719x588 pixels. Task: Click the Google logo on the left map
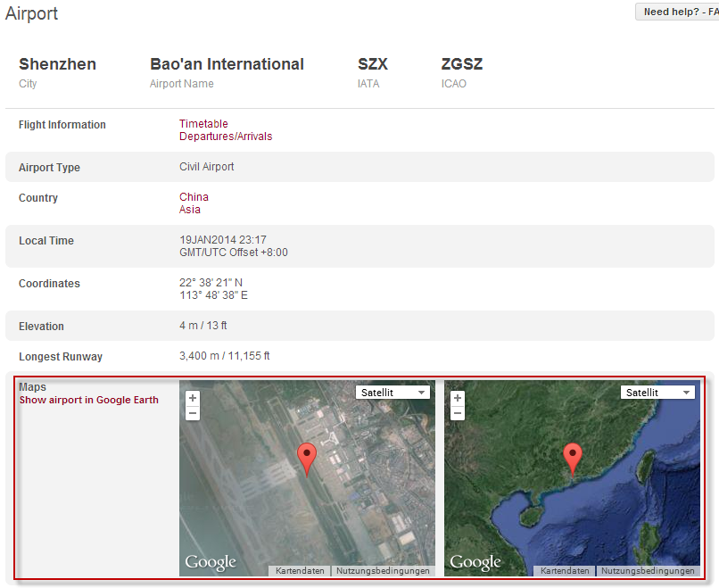(x=211, y=562)
